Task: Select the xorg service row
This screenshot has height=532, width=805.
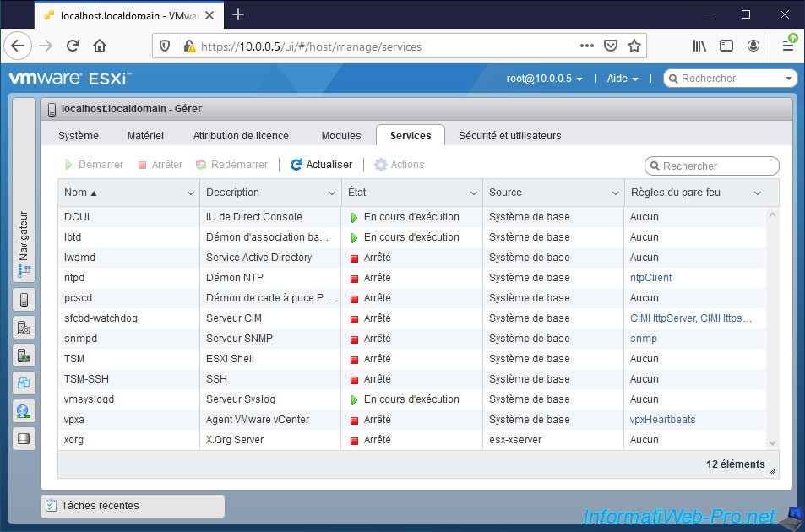Action: click(x=411, y=440)
